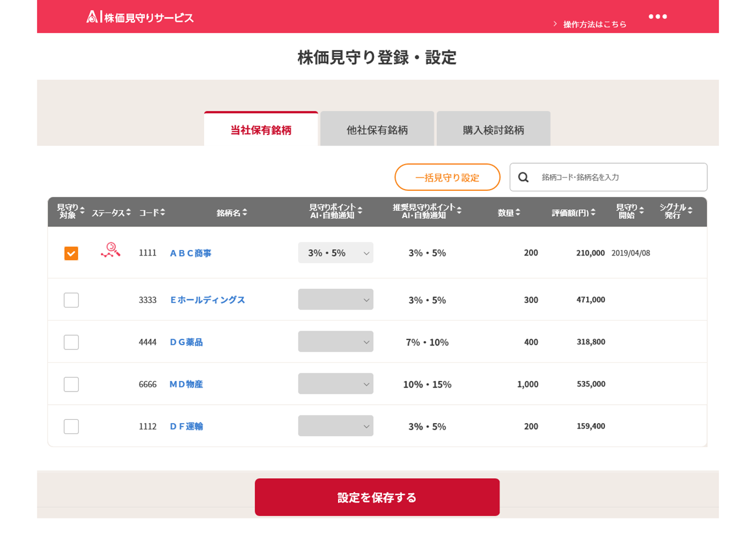Sort by 見守り開始 column arrows
The image size is (756, 553).
tap(641, 211)
